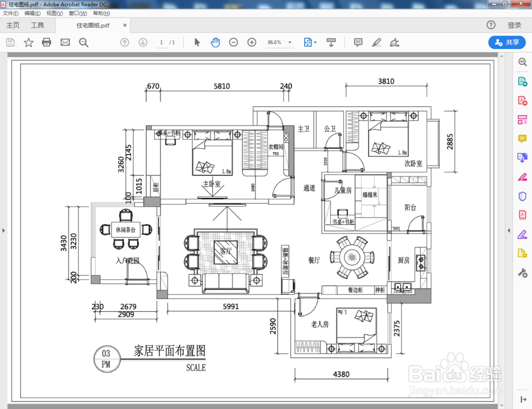Open the 文件(F) menu
Screen dimensions: 532x409
click(x=11, y=13)
